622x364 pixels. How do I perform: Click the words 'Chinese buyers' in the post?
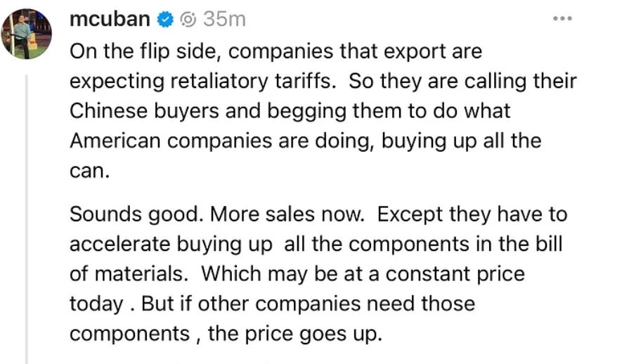pyautogui.click(x=144, y=111)
